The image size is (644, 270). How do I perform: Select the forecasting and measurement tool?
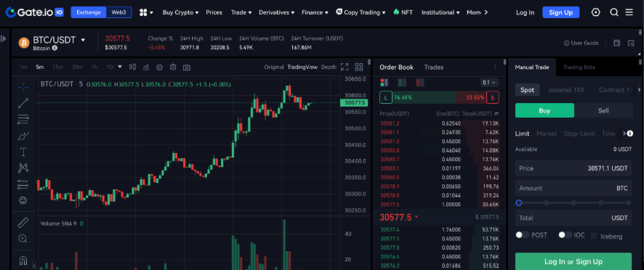point(23,184)
